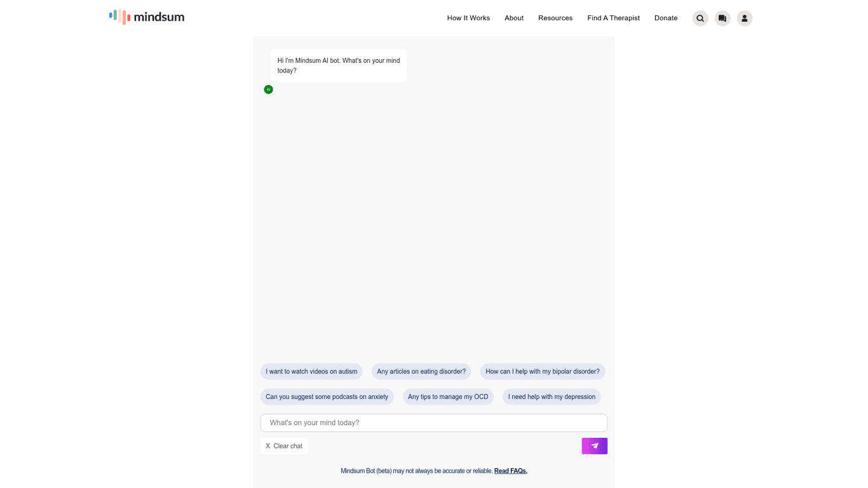Open the Donate page

click(x=666, y=18)
